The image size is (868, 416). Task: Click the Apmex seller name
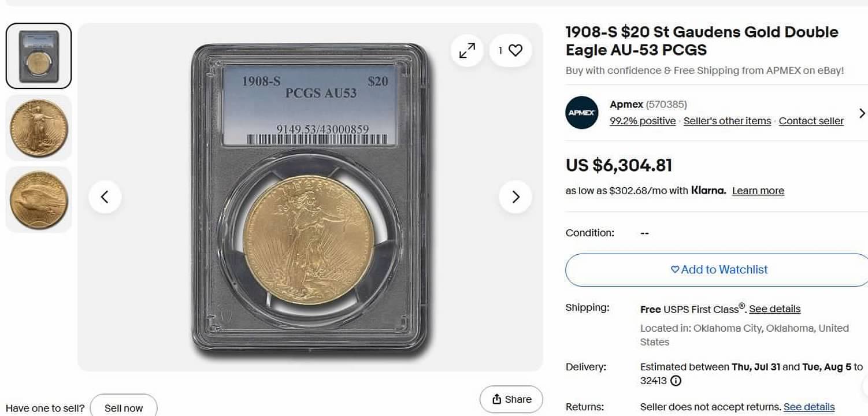(626, 105)
